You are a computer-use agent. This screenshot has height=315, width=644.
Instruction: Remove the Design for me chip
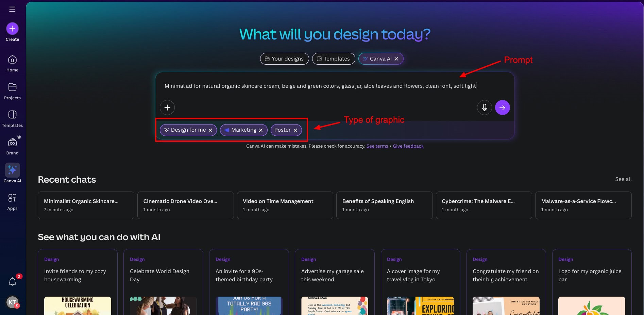point(210,130)
